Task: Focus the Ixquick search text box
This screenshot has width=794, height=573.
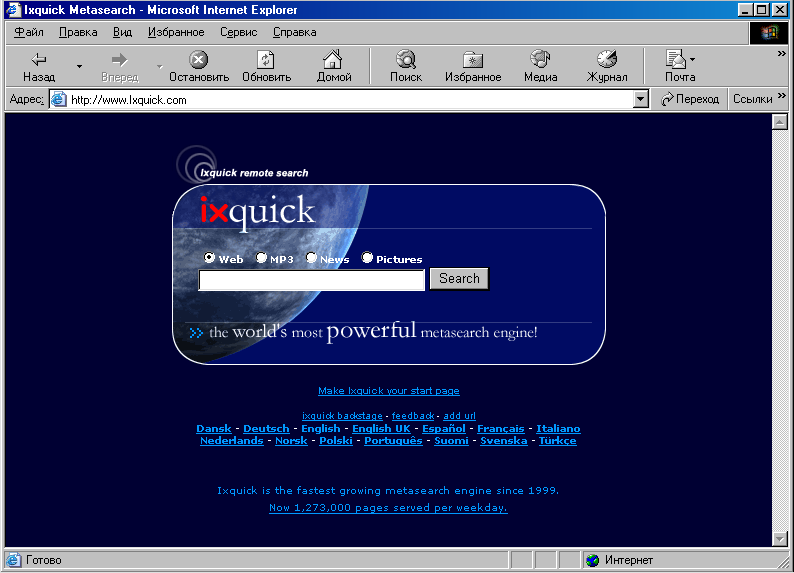Action: click(311, 280)
